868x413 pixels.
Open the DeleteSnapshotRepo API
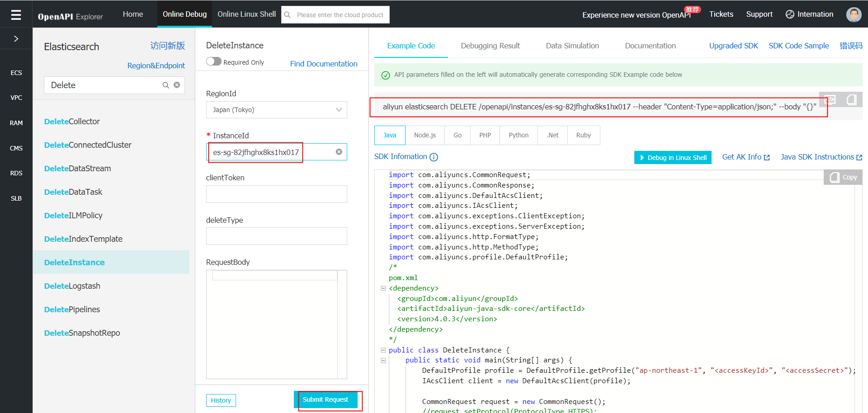[82, 333]
